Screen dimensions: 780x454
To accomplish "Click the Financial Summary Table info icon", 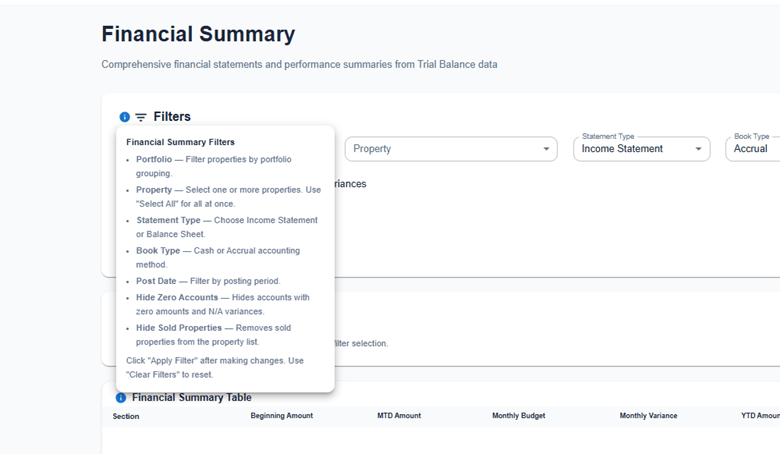I will coord(121,398).
